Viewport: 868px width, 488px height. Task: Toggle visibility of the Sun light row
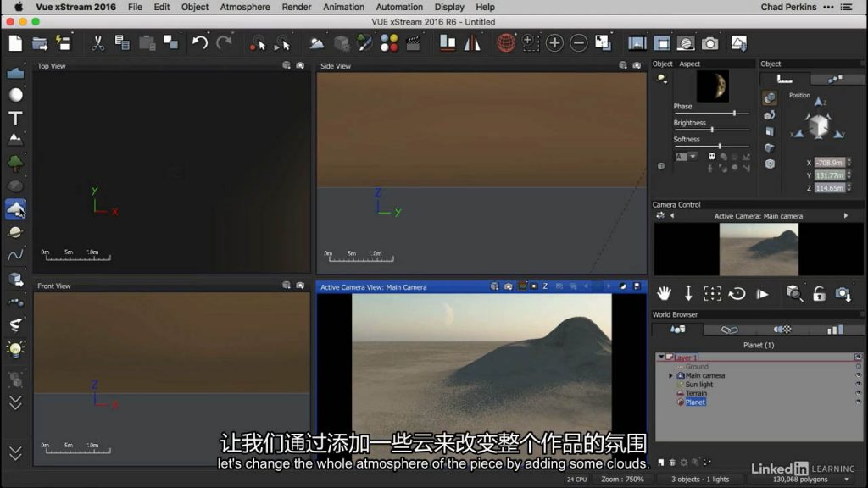(x=858, y=385)
